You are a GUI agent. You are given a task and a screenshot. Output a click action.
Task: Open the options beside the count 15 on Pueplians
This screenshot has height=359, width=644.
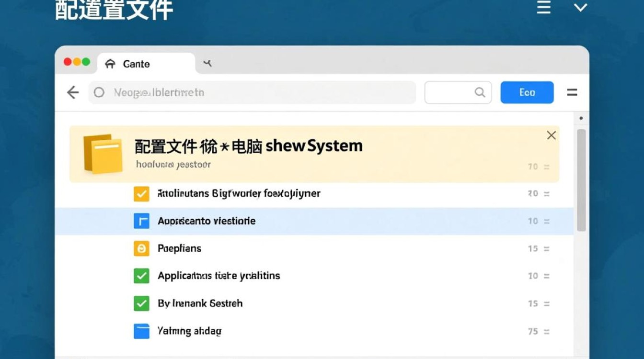pyautogui.click(x=547, y=248)
